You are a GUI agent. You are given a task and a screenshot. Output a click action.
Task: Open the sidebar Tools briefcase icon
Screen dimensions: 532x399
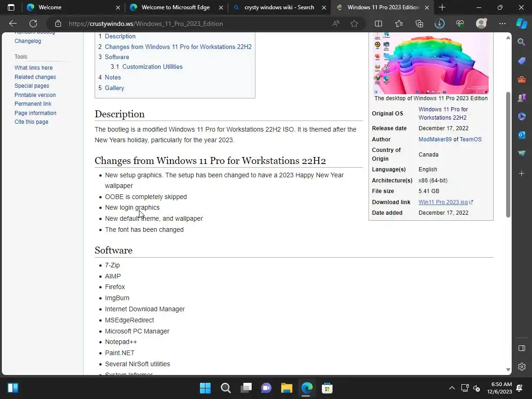pyautogui.click(x=521, y=80)
